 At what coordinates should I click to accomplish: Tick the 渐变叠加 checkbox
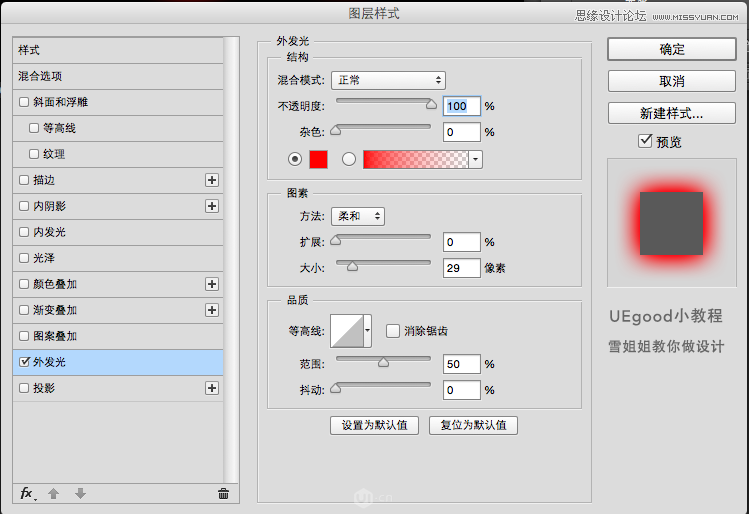(24, 310)
